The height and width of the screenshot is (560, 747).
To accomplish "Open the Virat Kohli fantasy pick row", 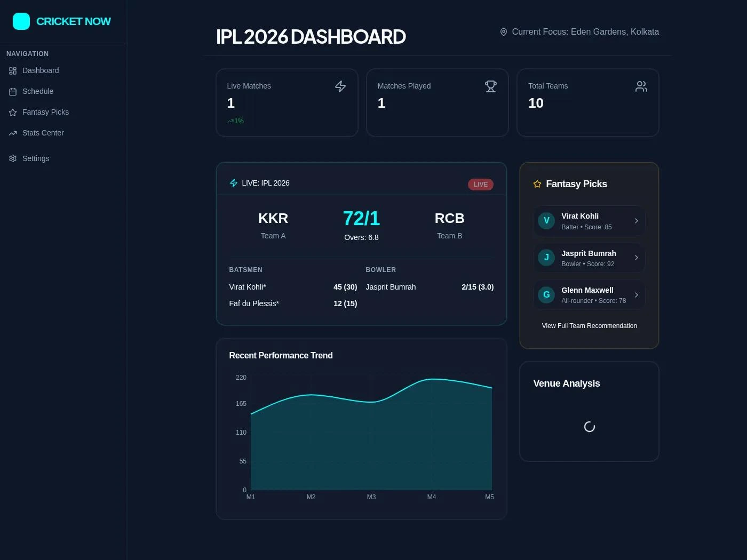I will pos(589,221).
